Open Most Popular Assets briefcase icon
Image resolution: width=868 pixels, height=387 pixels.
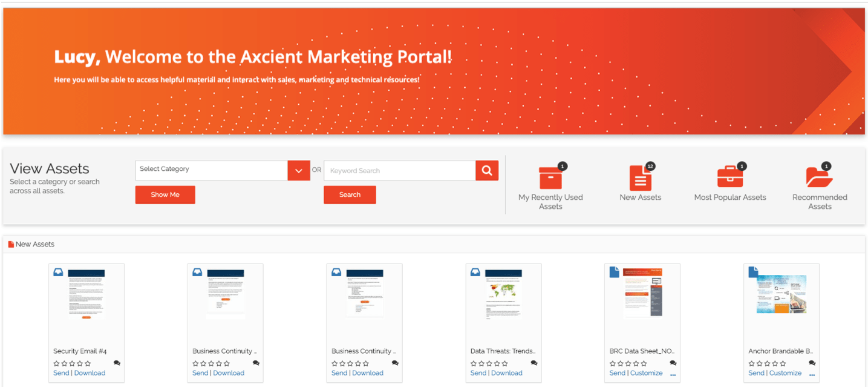730,177
